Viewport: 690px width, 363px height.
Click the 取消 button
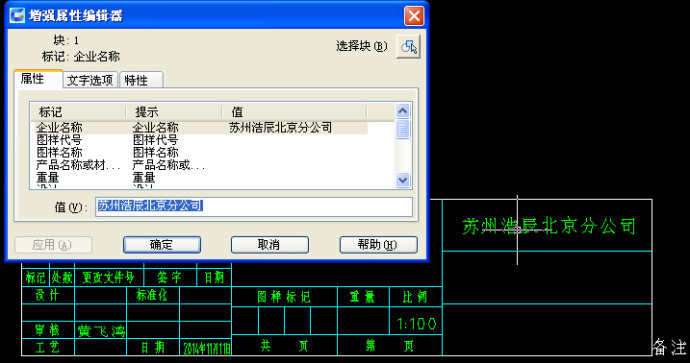click(x=269, y=245)
